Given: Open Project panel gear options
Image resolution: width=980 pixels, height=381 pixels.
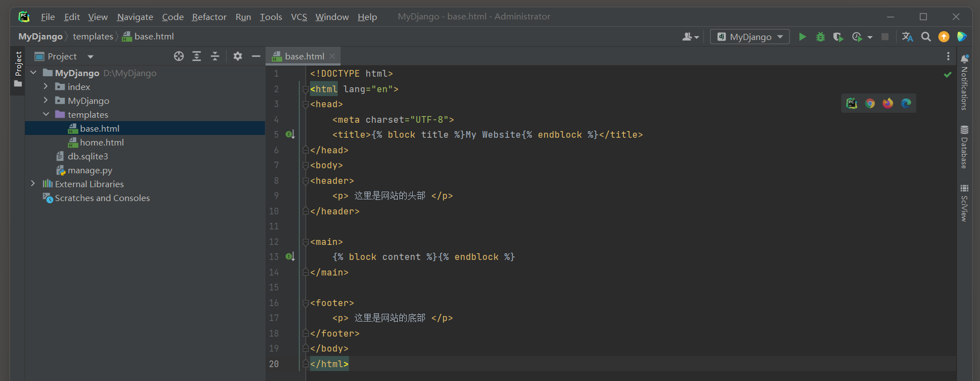Looking at the screenshot, I should click(238, 56).
